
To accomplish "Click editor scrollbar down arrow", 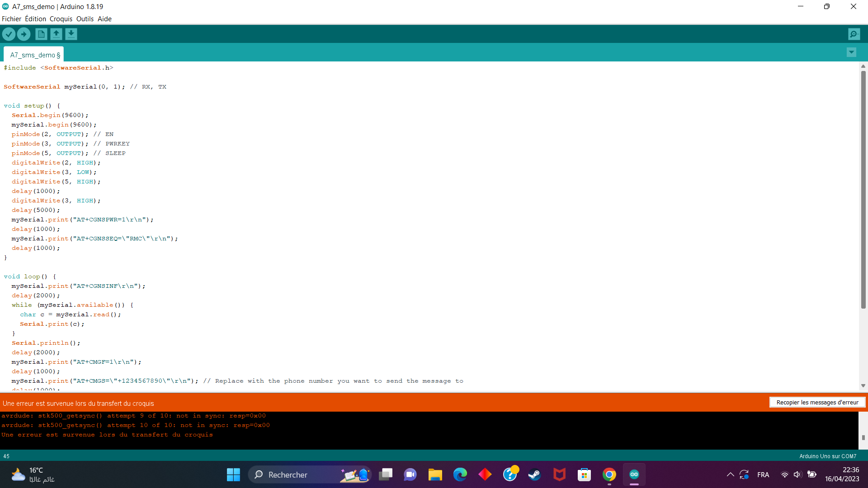I will pos(863,385).
